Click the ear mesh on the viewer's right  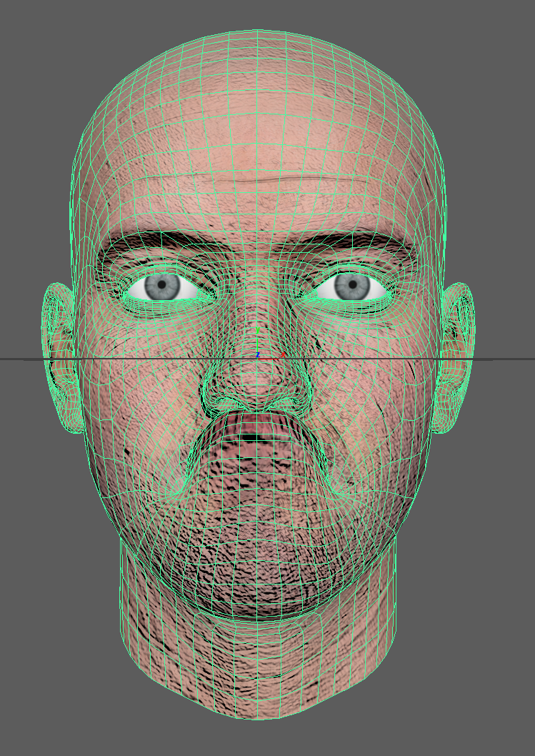[x=454, y=358]
